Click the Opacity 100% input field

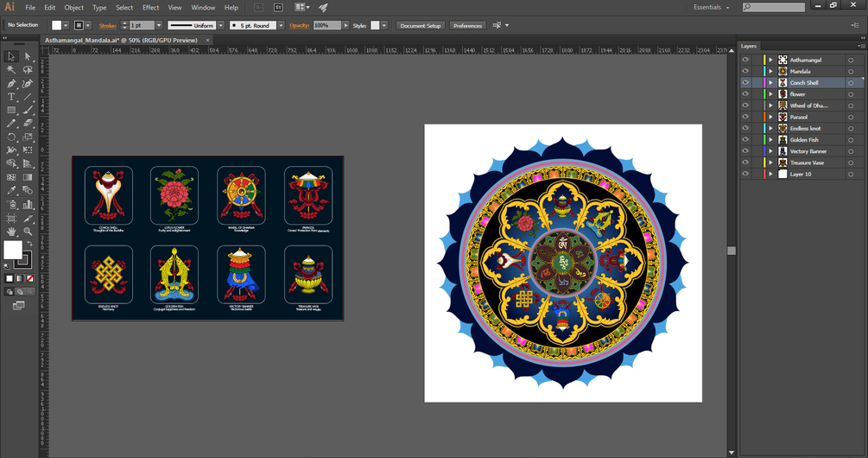327,25
